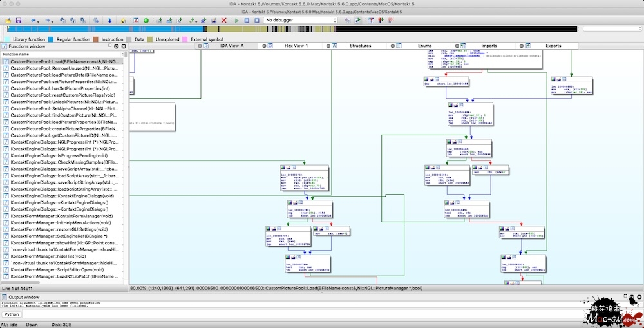Click the blue down-arrow jump icon
Image resolution: width=644 pixels, height=328 pixels.
coord(109,20)
